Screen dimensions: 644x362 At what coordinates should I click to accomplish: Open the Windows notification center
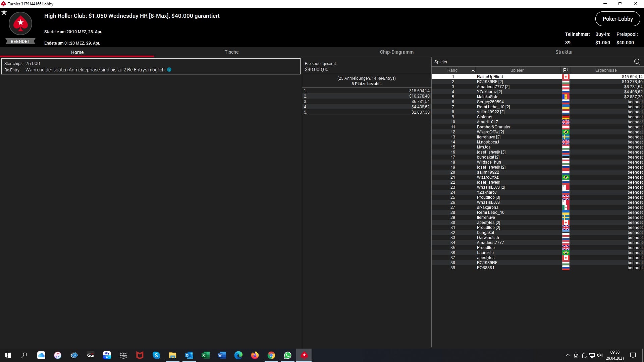point(633,355)
